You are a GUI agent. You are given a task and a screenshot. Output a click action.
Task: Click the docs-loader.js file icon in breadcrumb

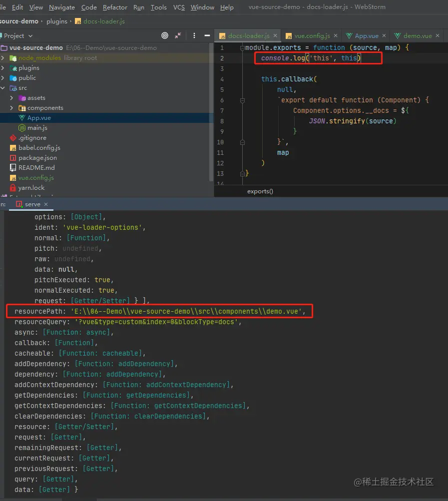(x=78, y=21)
